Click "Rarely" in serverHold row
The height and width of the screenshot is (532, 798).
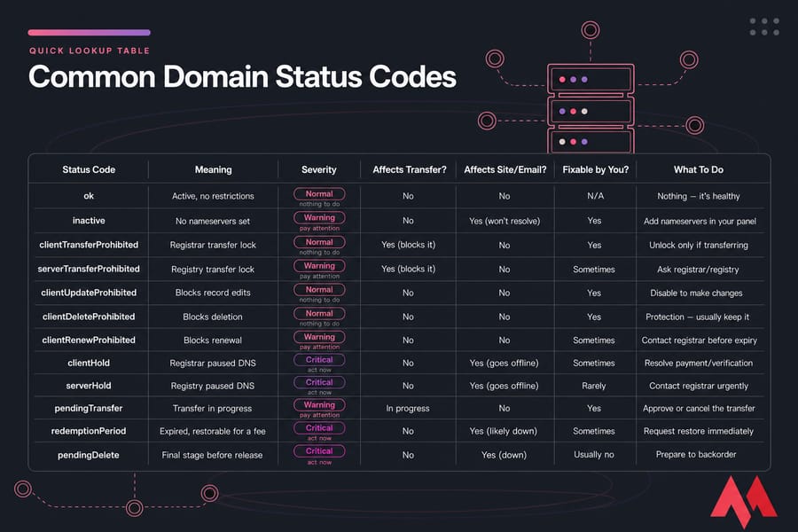tap(594, 386)
